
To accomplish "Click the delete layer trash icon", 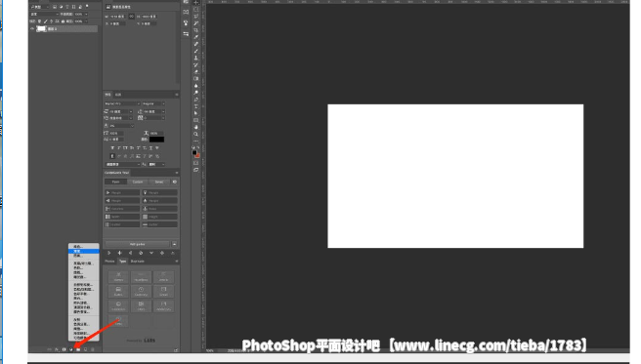I will click(x=93, y=349).
